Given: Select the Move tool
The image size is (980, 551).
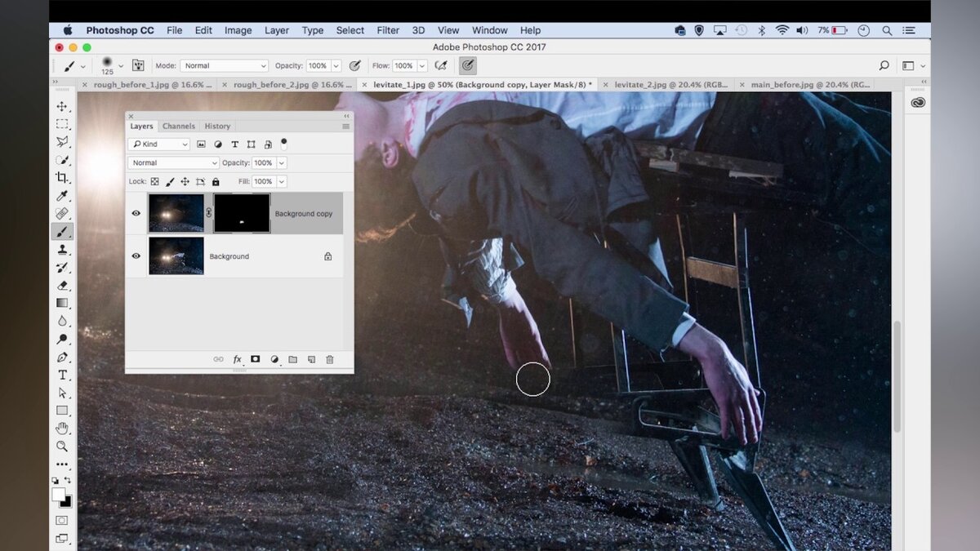Looking at the screenshot, I should 62,106.
